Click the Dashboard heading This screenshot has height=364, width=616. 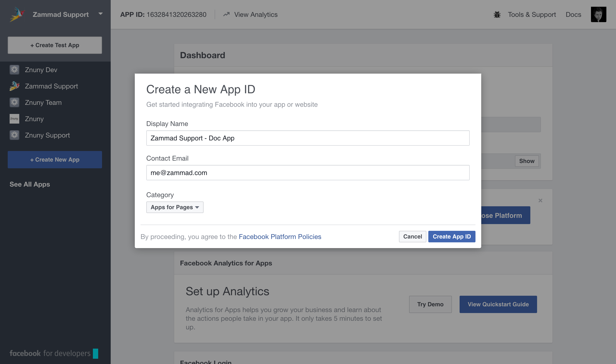pyautogui.click(x=202, y=55)
